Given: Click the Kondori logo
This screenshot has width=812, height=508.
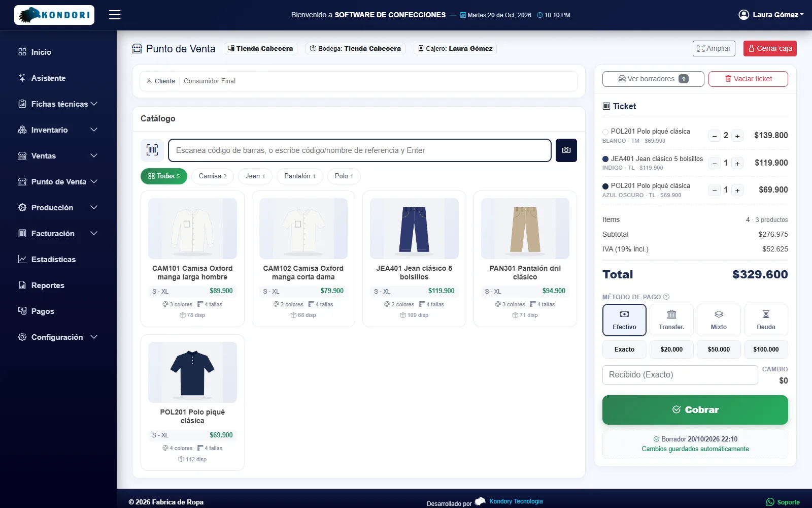Looking at the screenshot, I should (54, 15).
